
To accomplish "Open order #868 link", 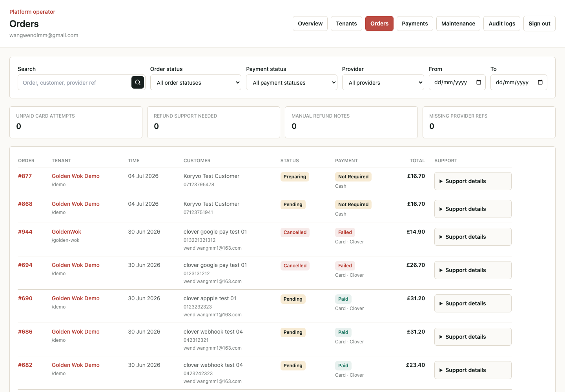I will coord(25,204).
